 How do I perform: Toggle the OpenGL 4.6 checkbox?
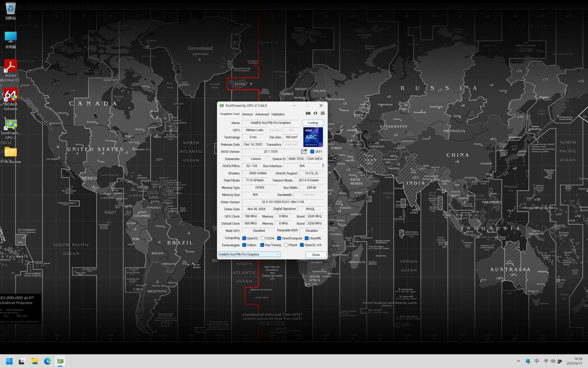click(x=302, y=245)
